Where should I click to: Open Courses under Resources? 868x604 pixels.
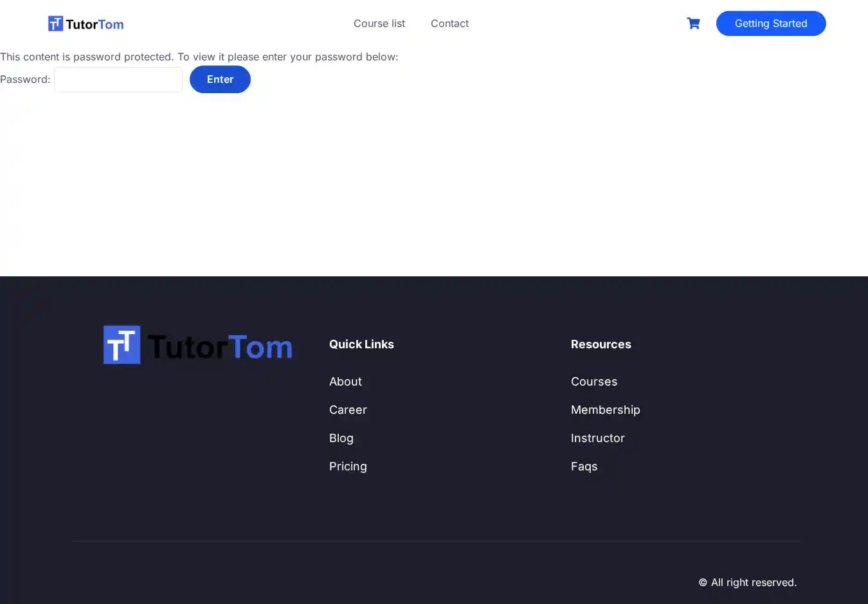click(593, 382)
